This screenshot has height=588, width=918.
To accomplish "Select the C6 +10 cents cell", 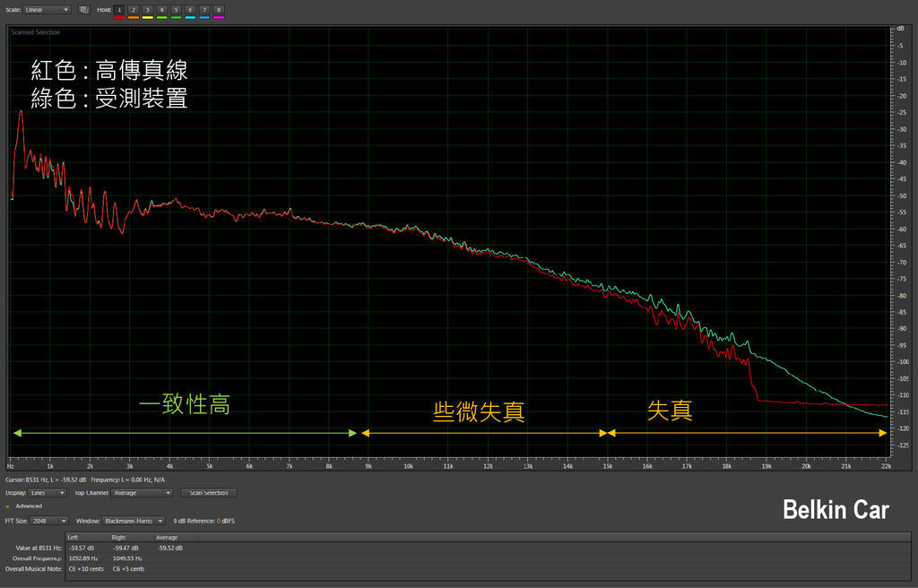I will click(x=86, y=569).
